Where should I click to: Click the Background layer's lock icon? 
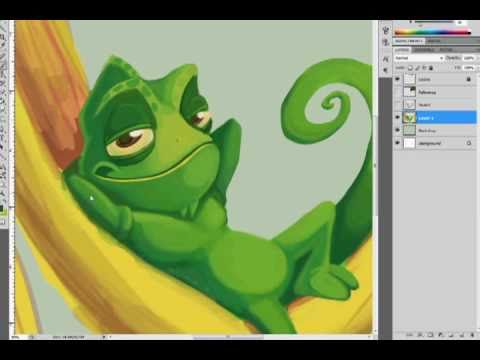[x=469, y=143]
